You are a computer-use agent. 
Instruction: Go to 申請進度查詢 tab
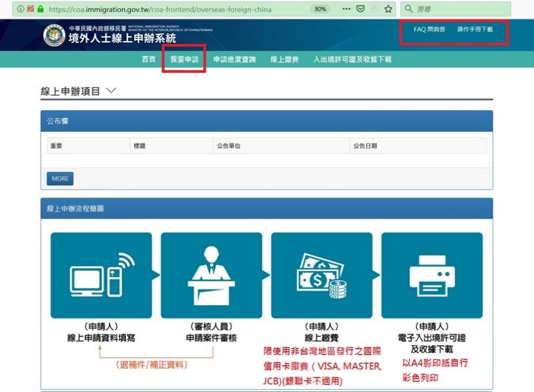point(234,59)
